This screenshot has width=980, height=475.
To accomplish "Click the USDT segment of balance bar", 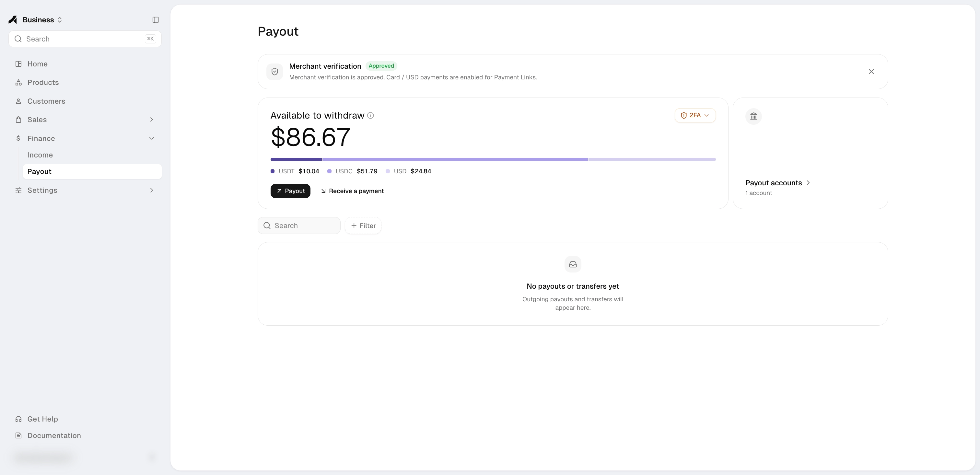I will pyautogui.click(x=296, y=159).
